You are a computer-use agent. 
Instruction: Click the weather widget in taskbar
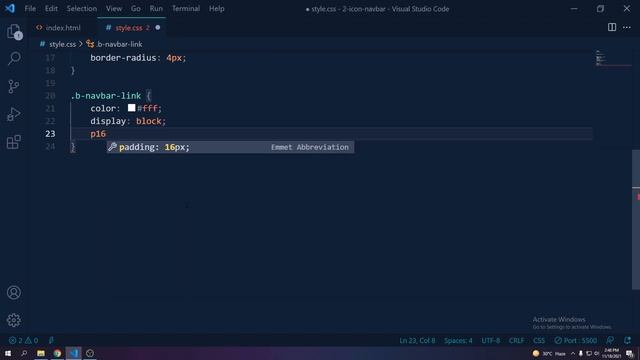click(x=549, y=353)
